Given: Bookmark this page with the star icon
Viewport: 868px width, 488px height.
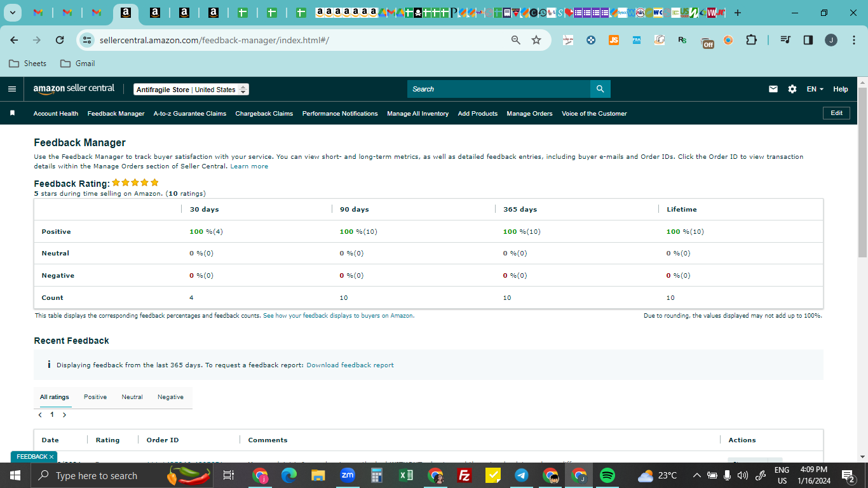Looking at the screenshot, I should pyautogui.click(x=536, y=40).
